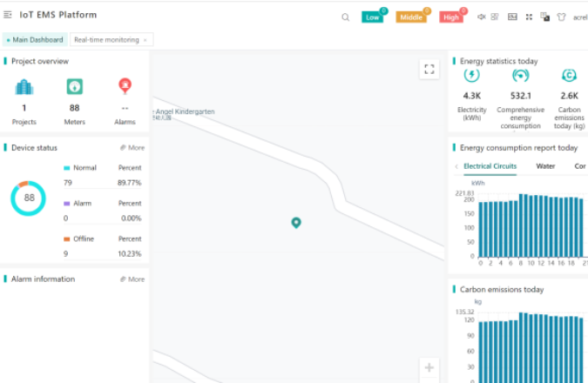Click the map location pin marker

pyautogui.click(x=296, y=223)
